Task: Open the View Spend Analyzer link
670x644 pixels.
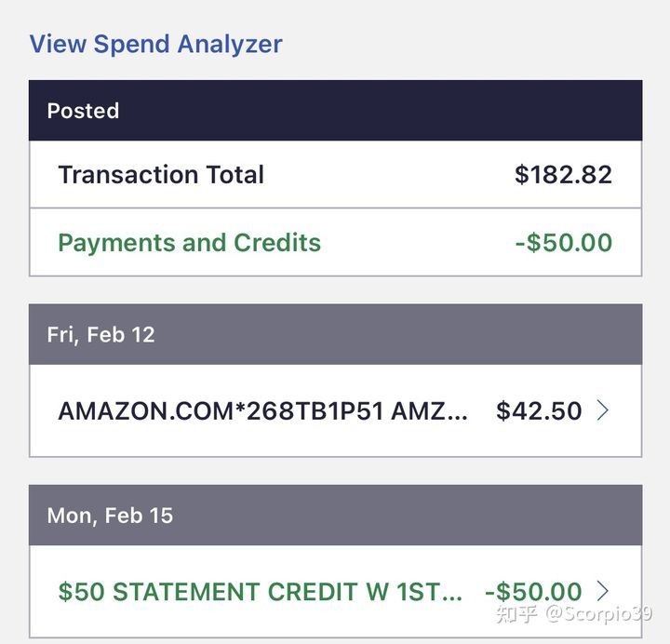Action: coord(155,44)
